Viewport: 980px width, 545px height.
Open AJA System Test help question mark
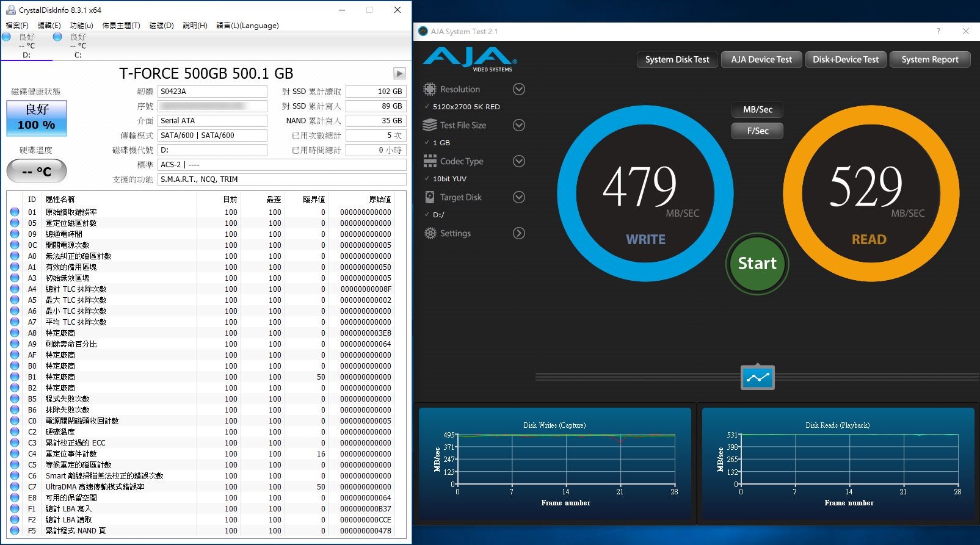click(x=938, y=31)
